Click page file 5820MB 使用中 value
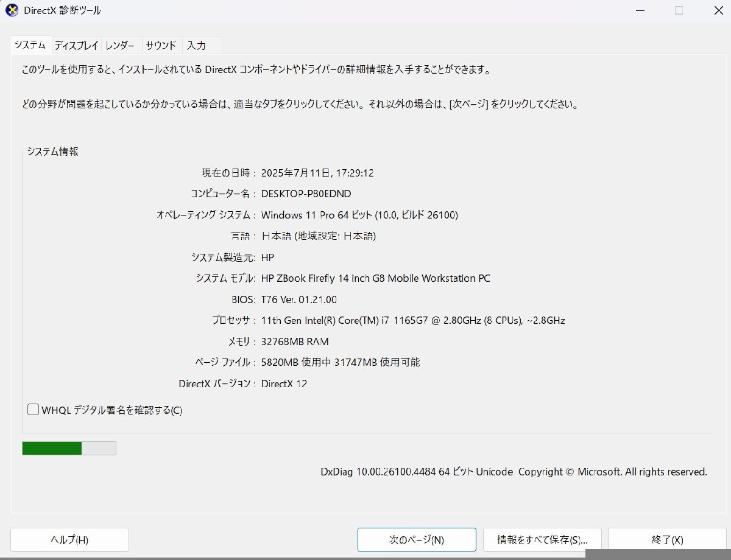 (340, 362)
